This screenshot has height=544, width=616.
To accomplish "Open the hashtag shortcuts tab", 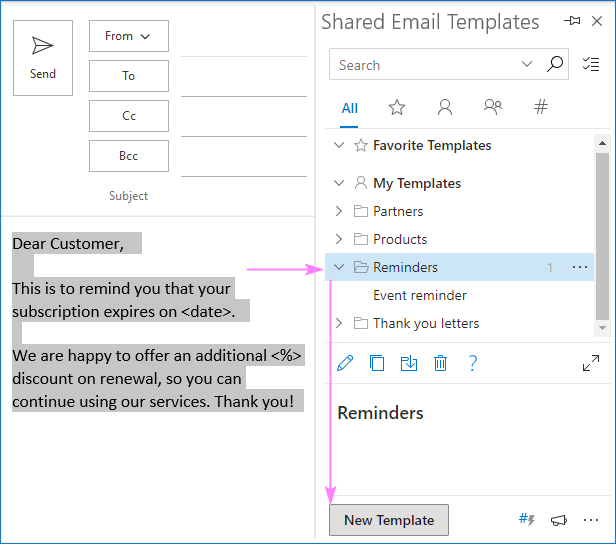I will tap(541, 108).
